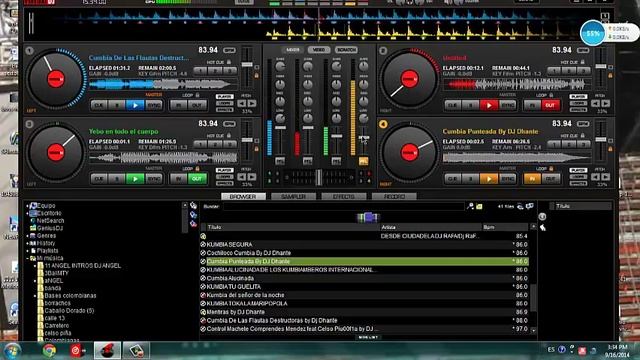This screenshot has width=640, height=360.
Task: Click CUE button on deck 3
Action: 99,179
